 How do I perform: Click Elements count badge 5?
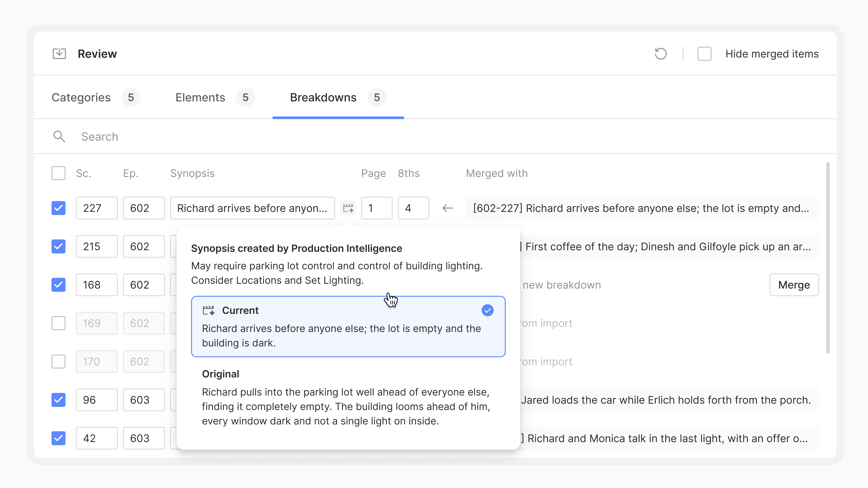(x=245, y=97)
